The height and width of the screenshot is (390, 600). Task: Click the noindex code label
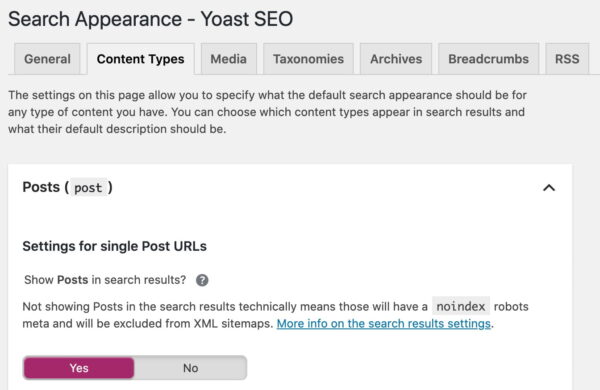[461, 306]
